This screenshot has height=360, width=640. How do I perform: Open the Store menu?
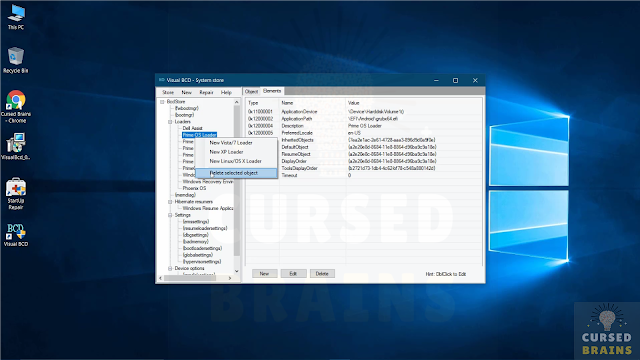click(168, 92)
